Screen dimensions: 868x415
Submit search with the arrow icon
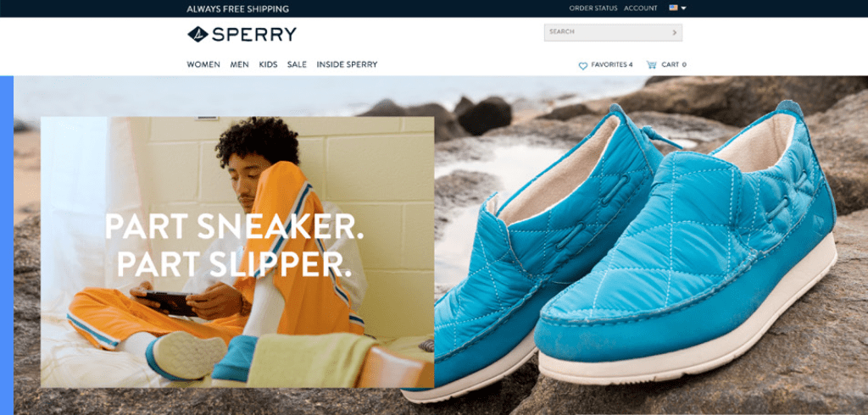click(x=674, y=33)
